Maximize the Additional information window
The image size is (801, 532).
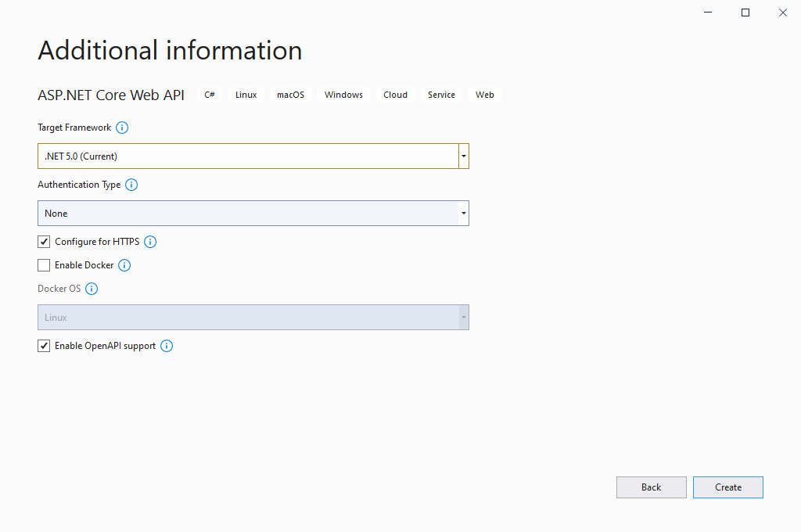tap(745, 13)
